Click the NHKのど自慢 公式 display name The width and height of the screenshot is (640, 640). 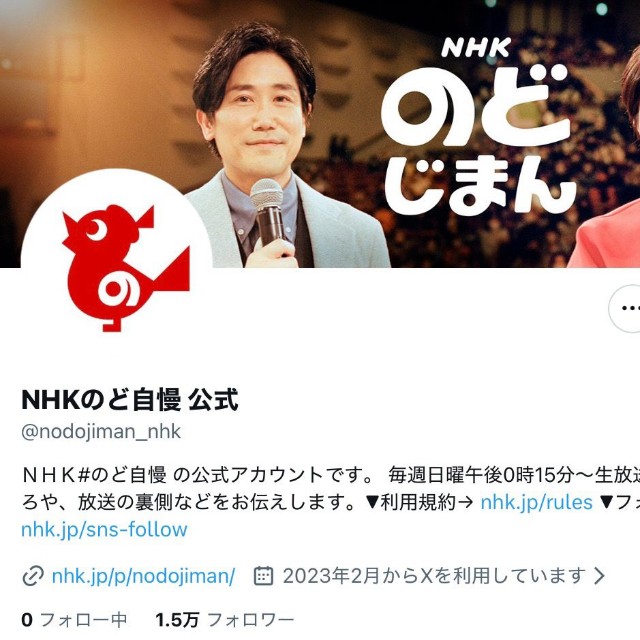130,400
